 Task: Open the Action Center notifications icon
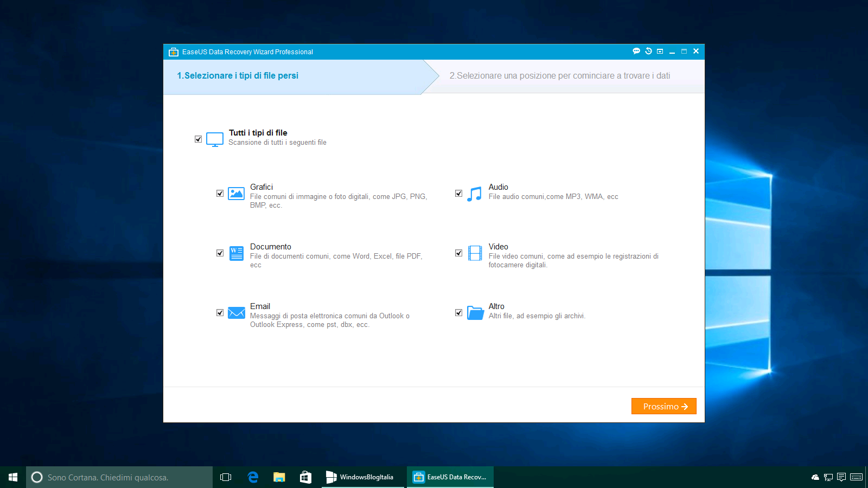tap(841, 477)
